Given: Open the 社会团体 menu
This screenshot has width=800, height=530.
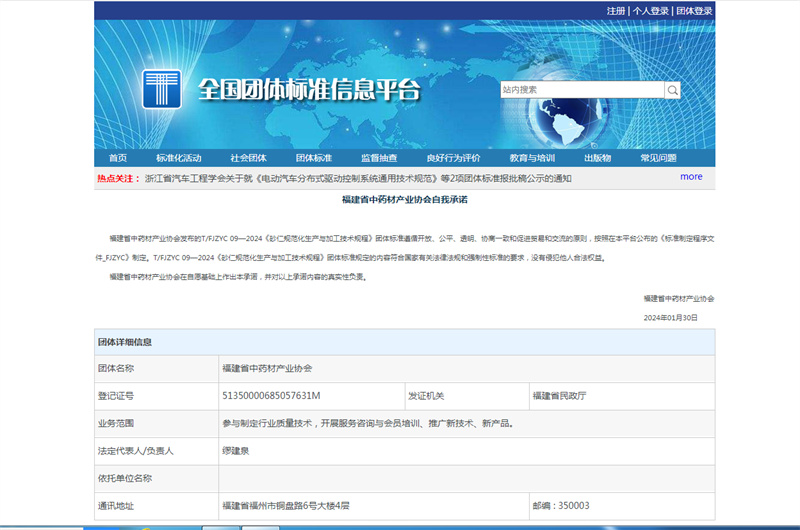Looking at the screenshot, I should click(248, 158).
